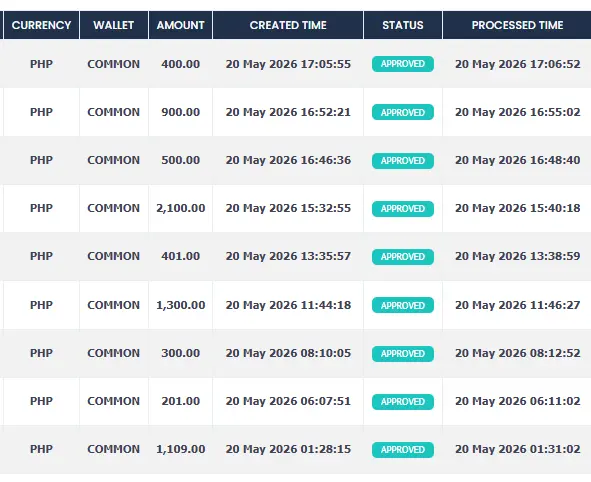The height and width of the screenshot is (482, 591).
Task: Select amount cell 2,100.00
Action: (x=181, y=208)
